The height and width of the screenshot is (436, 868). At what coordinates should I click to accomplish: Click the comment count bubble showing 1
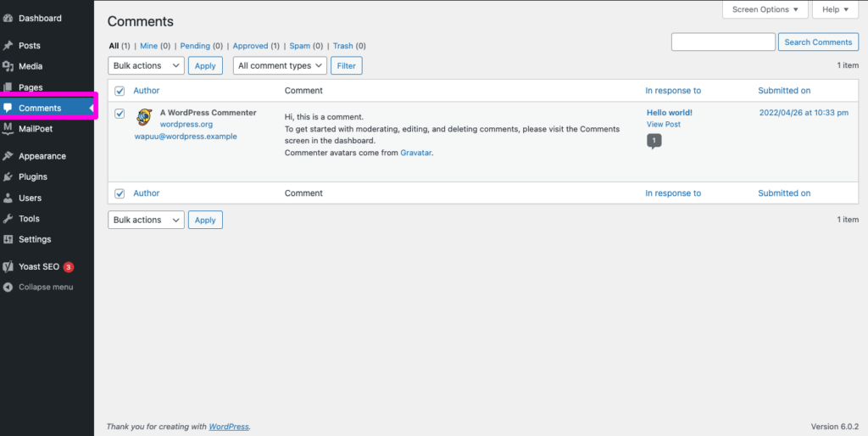point(654,142)
